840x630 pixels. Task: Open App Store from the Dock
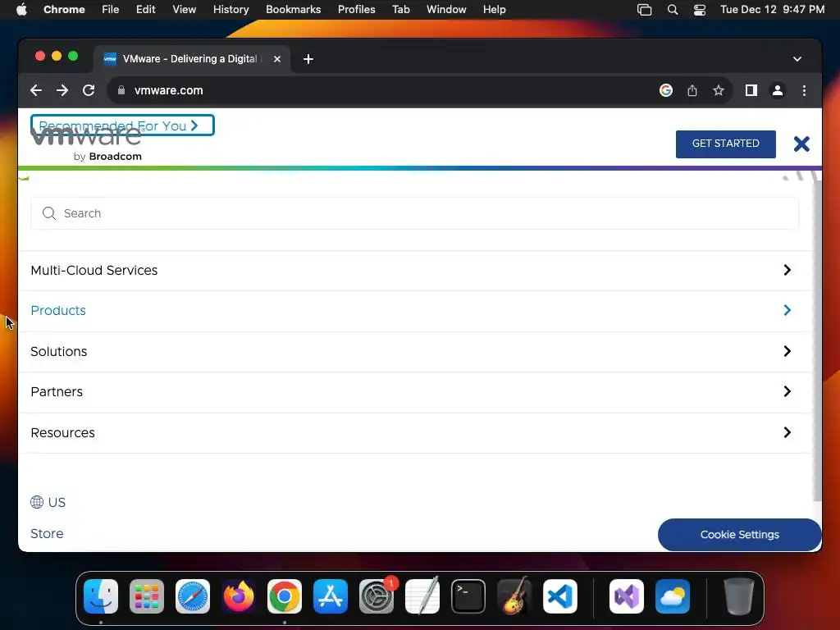pyautogui.click(x=330, y=596)
